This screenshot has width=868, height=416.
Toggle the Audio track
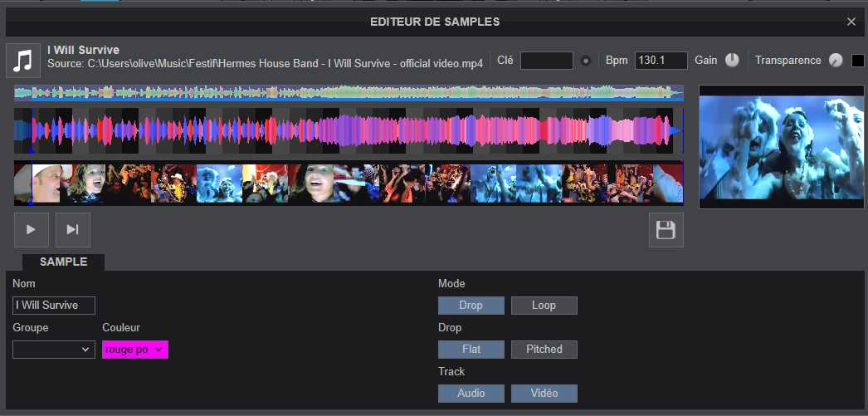point(471,394)
